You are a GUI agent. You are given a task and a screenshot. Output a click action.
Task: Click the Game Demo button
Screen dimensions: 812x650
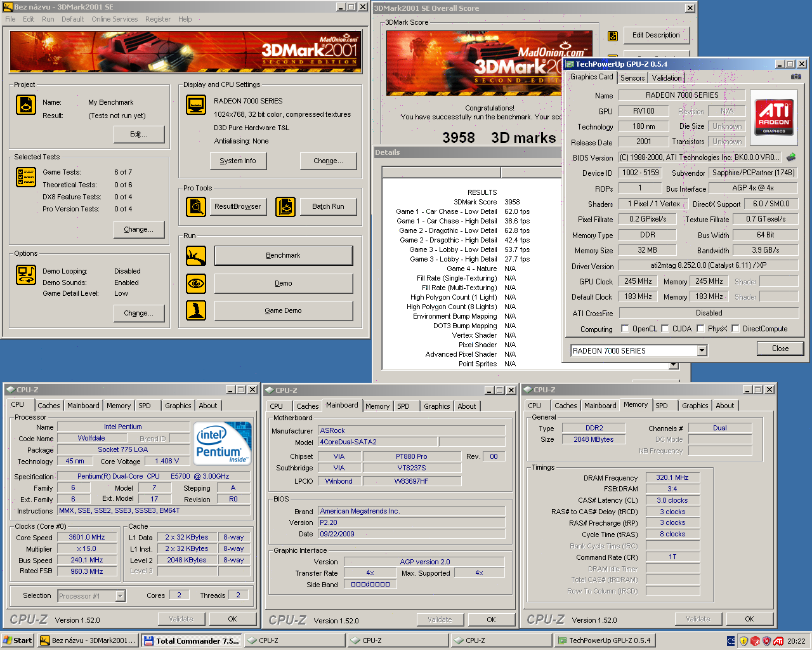tap(284, 310)
